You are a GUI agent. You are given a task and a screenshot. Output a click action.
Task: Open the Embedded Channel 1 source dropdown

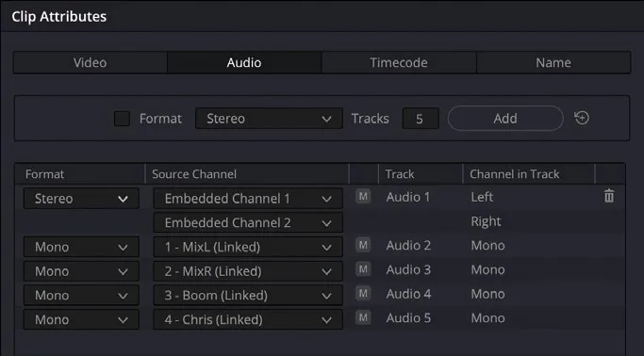click(248, 199)
